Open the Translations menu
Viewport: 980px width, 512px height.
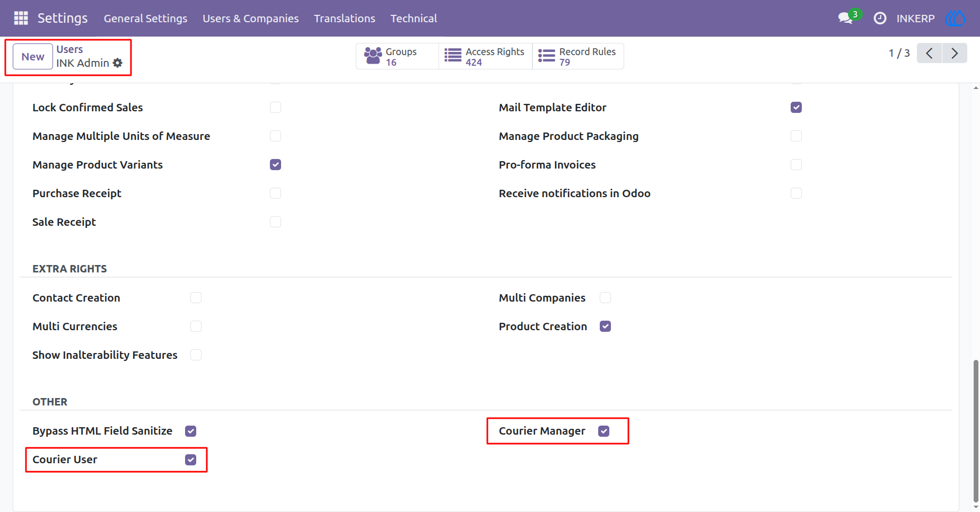click(x=345, y=19)
